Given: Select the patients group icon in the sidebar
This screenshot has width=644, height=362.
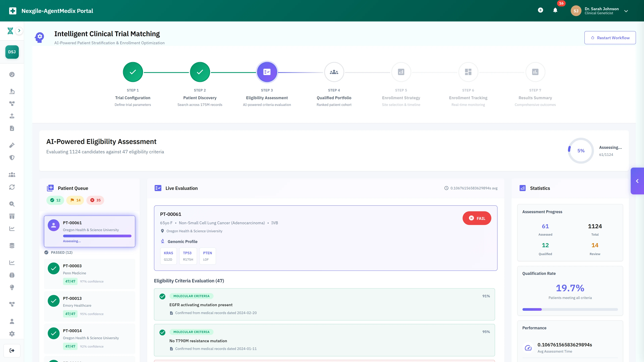Looking at the screenshot, I should tap(12, 175).
